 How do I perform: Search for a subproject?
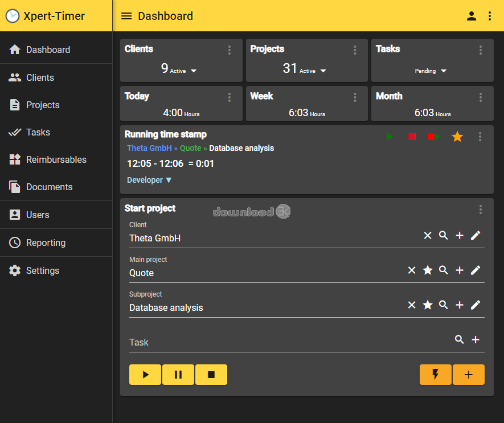point(444,305)
